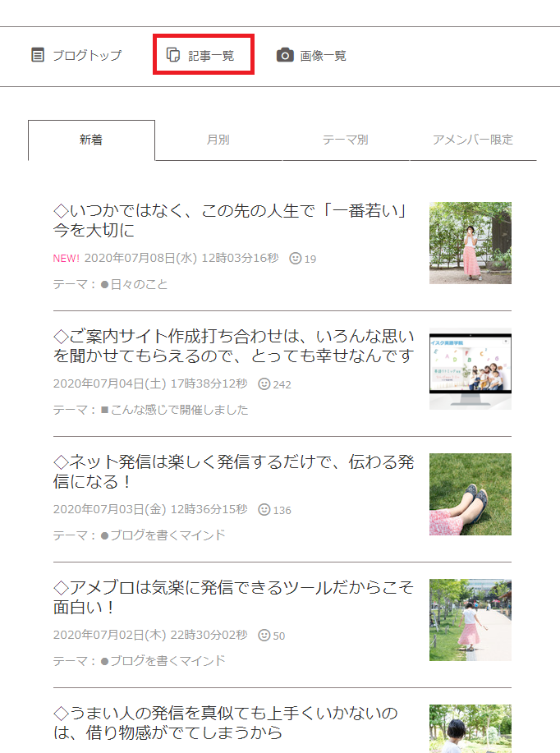Select the 新着 tab
This screenshot has width=560, height=753.
(x=91, y=140)
